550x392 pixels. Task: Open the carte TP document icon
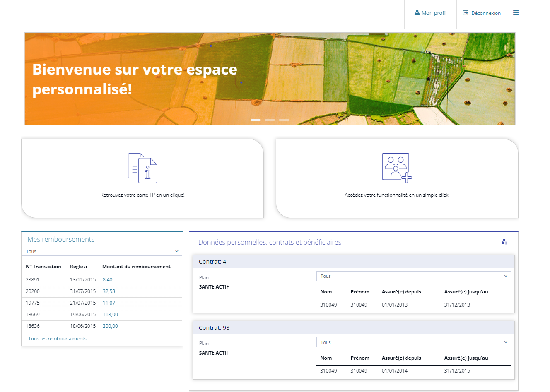pos(142,168)
